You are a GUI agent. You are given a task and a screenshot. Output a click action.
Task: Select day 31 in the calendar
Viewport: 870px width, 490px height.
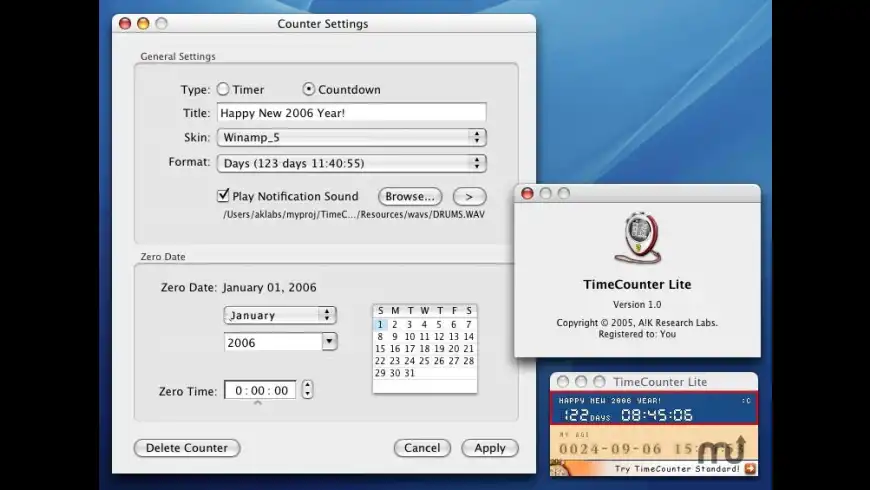(409, 373)
